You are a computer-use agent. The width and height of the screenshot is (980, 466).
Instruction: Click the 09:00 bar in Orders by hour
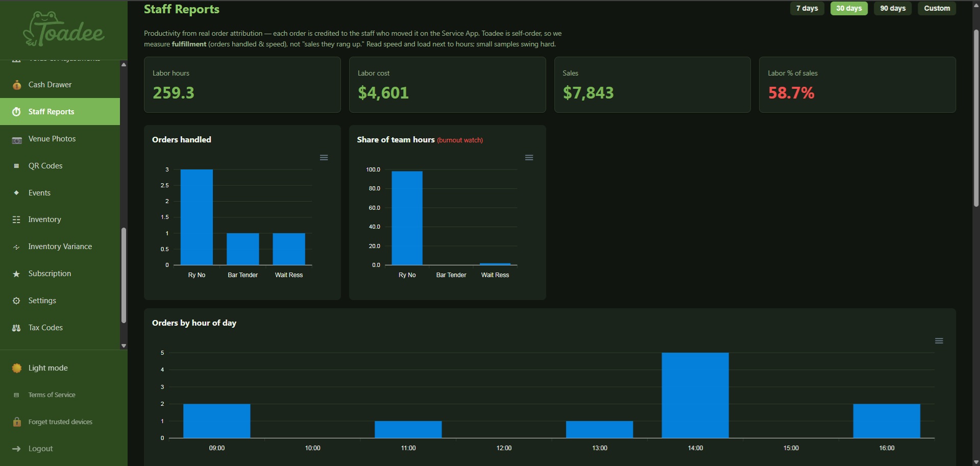point(217,421)
